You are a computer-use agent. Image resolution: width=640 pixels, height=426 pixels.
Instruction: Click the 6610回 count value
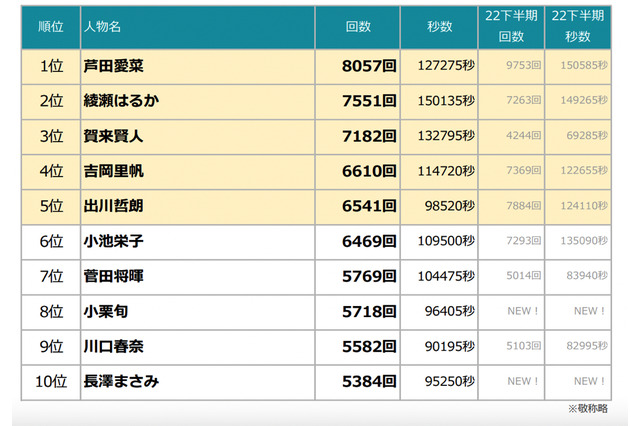tap(369, 171)
